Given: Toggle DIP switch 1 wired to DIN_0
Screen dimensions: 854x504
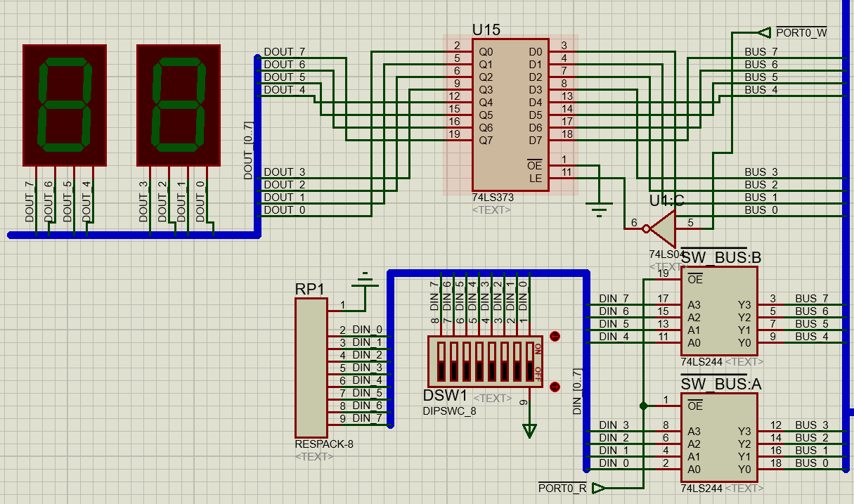Looking at the screenshot, I should 529,361.
